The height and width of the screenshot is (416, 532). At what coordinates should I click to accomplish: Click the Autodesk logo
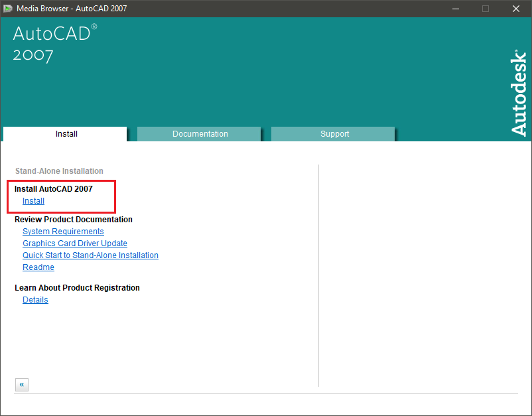coord(519,93)
